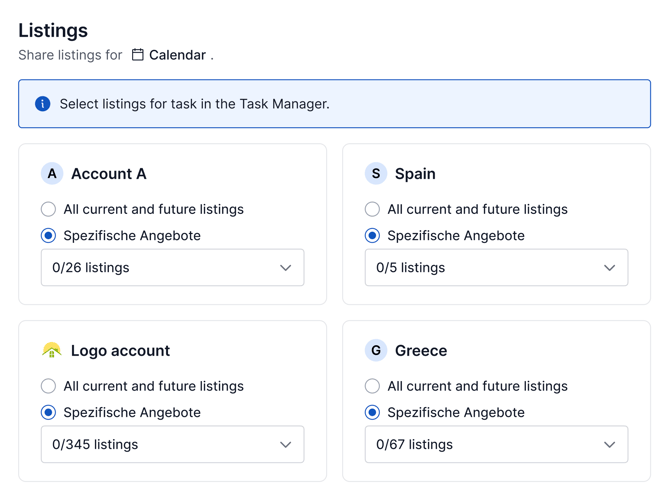The height and width of the screenshot is (496, 670).
Task: Enable all current and future listings for Greece
Action: coord(372,386)
